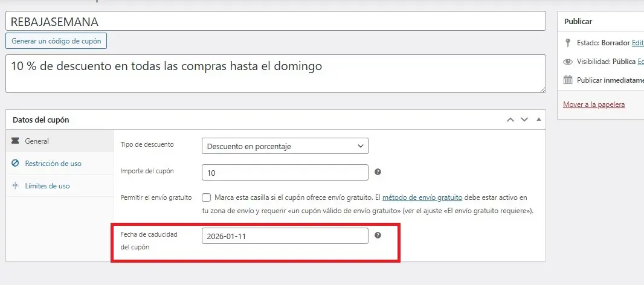Click the Límites de uso icon

[x=15, y=186]
